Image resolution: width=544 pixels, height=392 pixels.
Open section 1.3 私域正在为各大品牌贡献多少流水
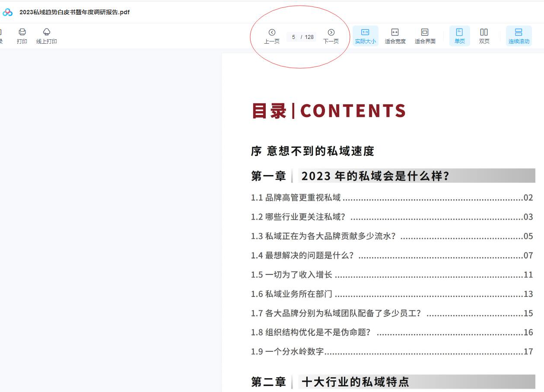(330, 236)
